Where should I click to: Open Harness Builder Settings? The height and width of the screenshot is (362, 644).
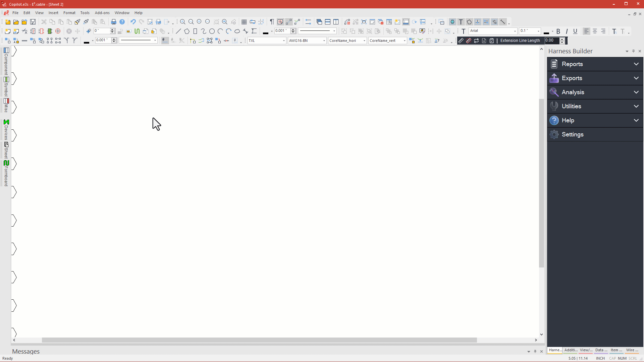coord(572,134)
